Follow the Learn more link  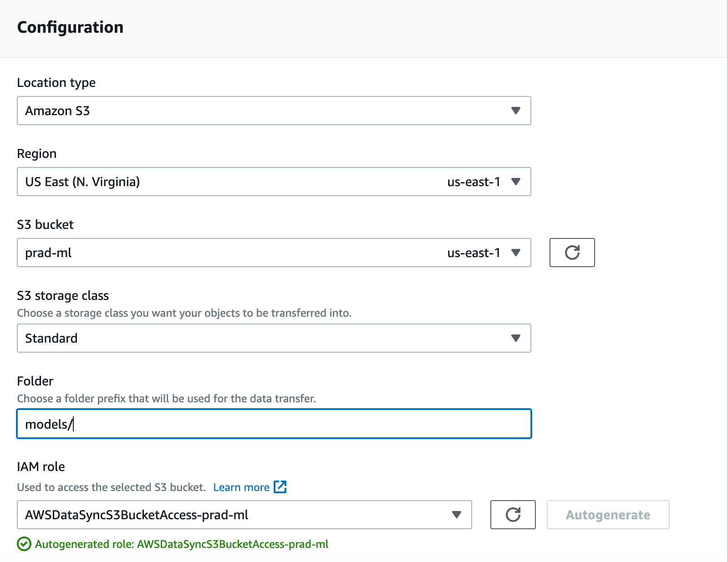[241, 487]
